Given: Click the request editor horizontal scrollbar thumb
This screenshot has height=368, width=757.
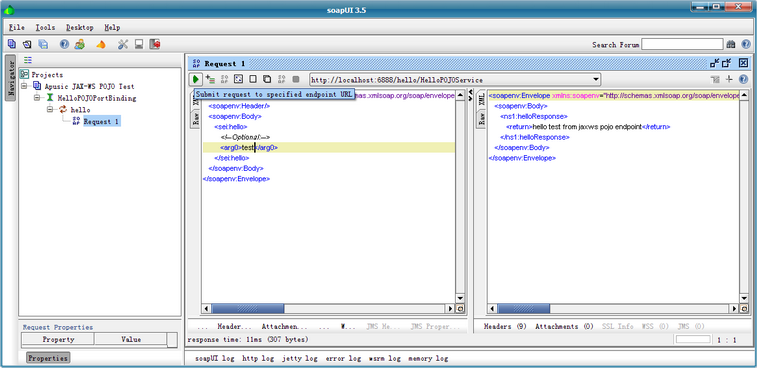Looking at the screenshot, I should [x=248, y=309].
